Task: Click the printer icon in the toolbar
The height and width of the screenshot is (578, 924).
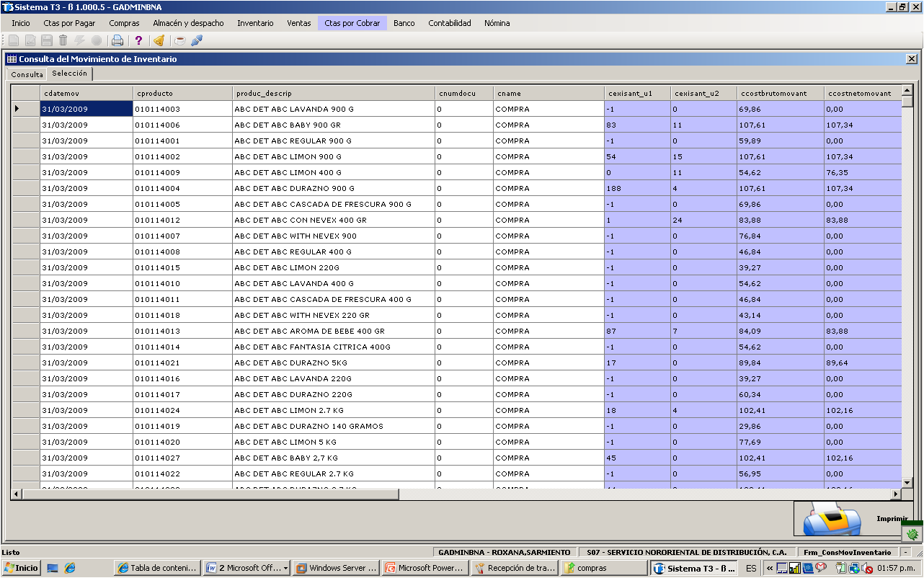Action: pos(117,40)
